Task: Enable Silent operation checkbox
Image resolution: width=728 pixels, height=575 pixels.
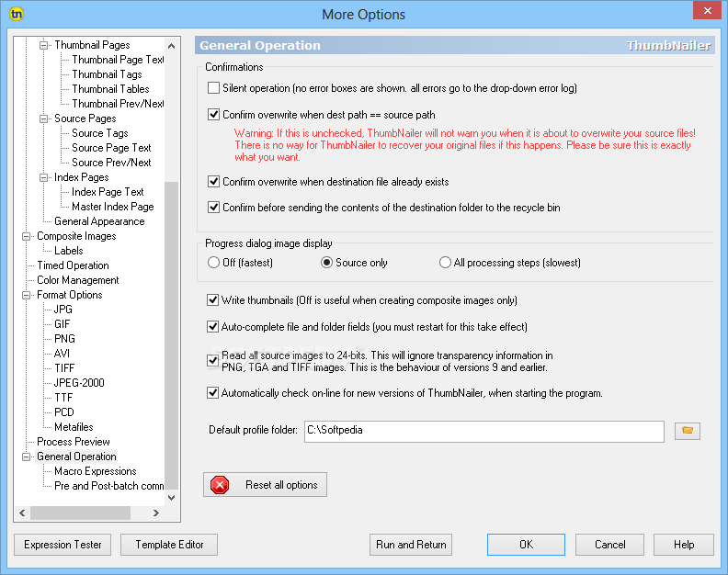Action: [x=213, y=87]
